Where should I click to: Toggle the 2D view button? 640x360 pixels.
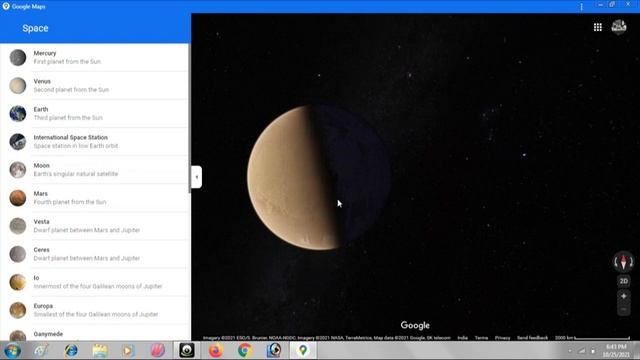(624, 281)
